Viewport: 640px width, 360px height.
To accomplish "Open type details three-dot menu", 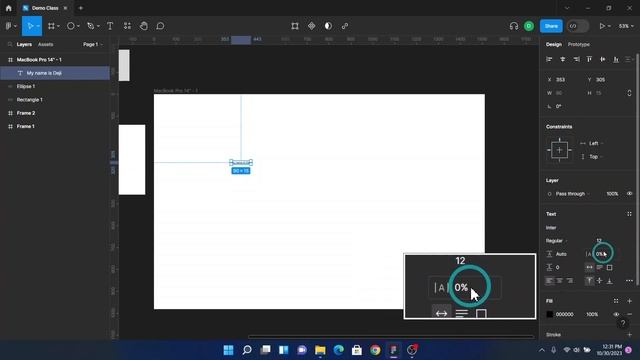I will coord(629,281).
